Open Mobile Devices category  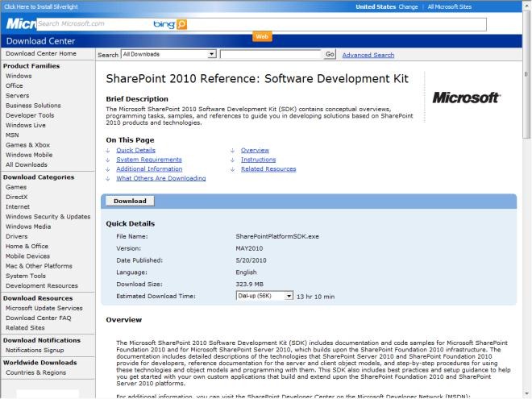(28, 256)
